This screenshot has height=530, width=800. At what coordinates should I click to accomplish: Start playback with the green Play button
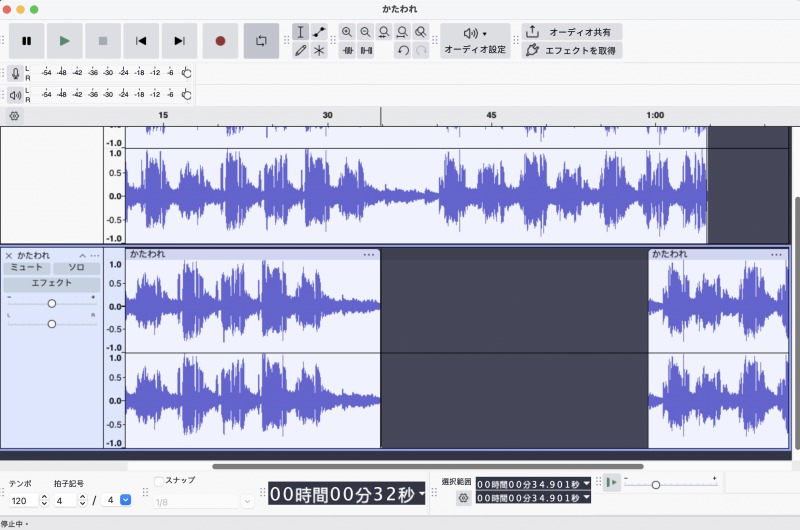pyautogui.click(x=65, y=41)
